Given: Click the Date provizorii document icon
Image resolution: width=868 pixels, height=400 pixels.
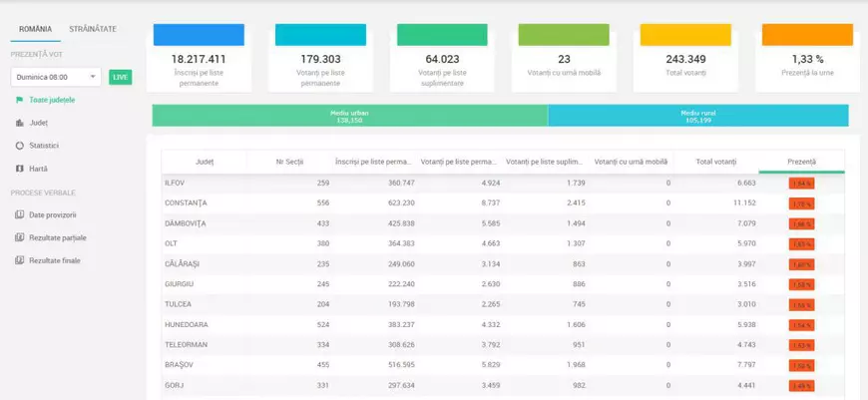Looking at the screenshot, I should click(19, 214).
